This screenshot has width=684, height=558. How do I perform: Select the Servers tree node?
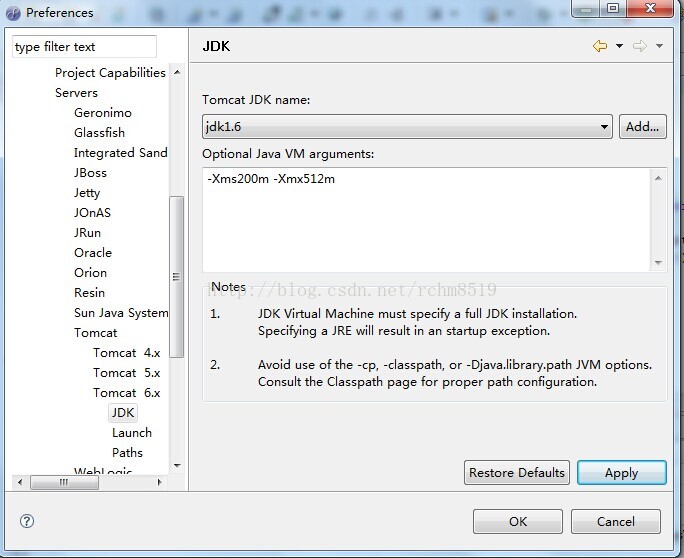pyautogui.click(x=76, y=92)
